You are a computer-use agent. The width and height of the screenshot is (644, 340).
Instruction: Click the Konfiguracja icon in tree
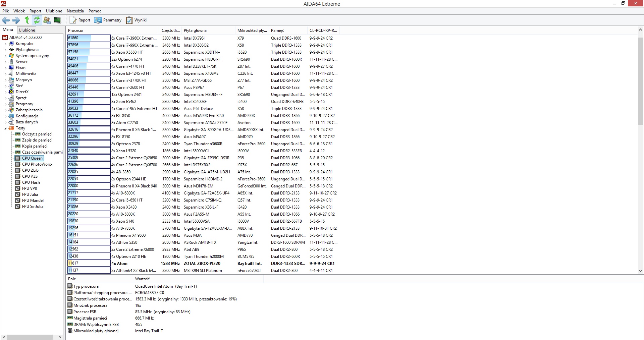pyautogui.click(x=11, y=116)
